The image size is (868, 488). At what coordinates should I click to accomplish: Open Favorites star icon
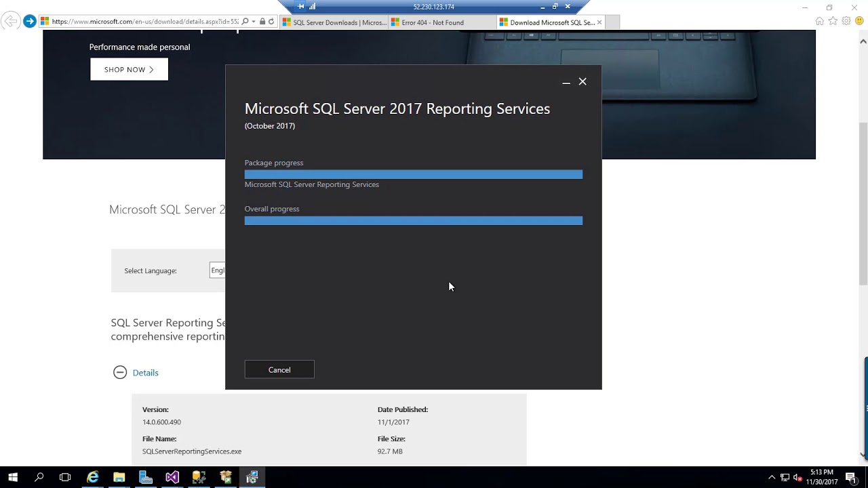[833, 21]
